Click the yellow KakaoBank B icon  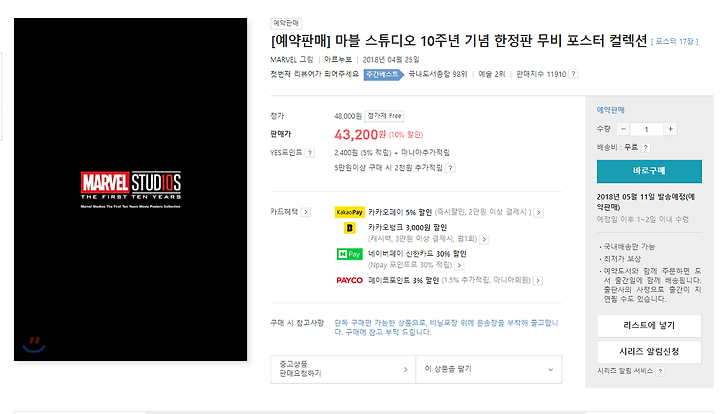click(x=350, y=228)
